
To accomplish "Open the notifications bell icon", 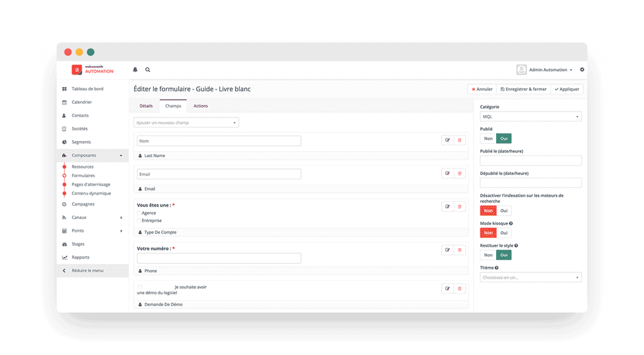I will coord(135,70).
